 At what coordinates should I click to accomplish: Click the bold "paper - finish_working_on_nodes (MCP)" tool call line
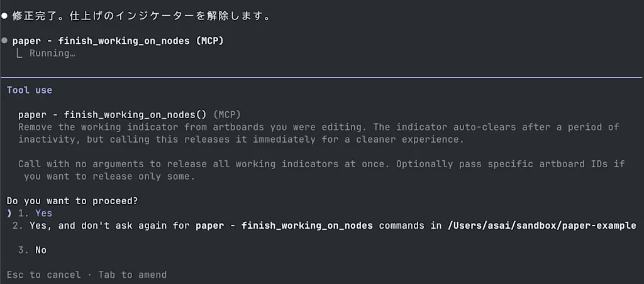pos(118,41)
